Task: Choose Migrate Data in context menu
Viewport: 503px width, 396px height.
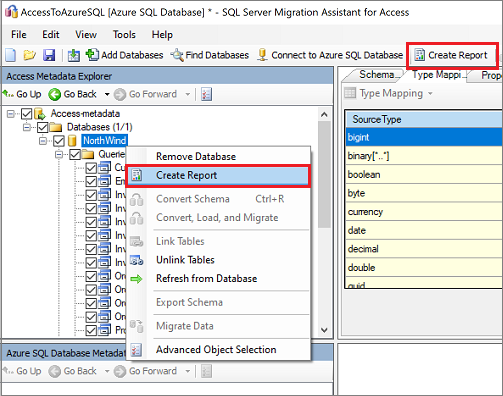Action: click(218, 326)
